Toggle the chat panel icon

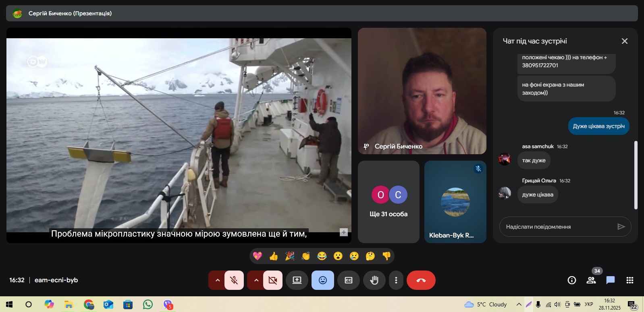click(610, 280)
